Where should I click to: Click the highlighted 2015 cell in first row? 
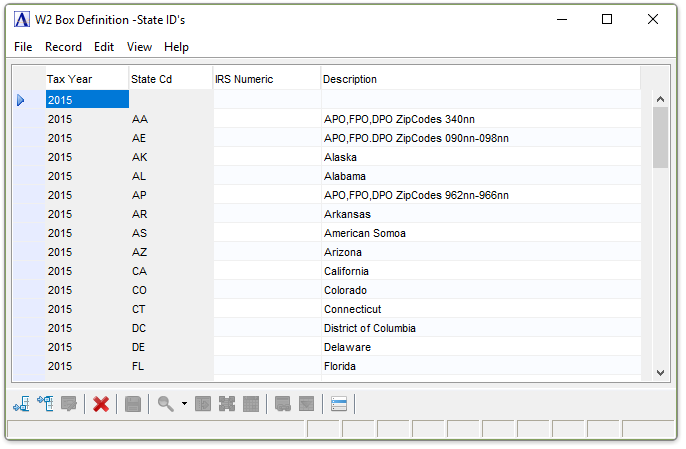pos(86,100)
